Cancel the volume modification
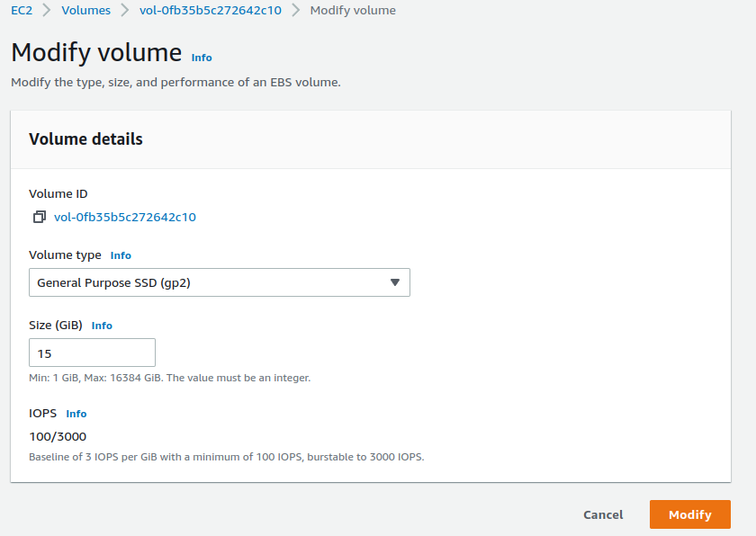This screenshot has width=756, height=536. click(603, 514)
